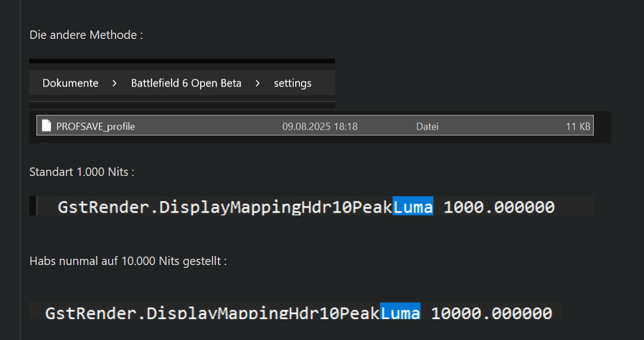Click the 'Standart 1.000 Nits' caption
This screenshot has width=644, height=340.
pyautogui.click(x=82, y=171)
